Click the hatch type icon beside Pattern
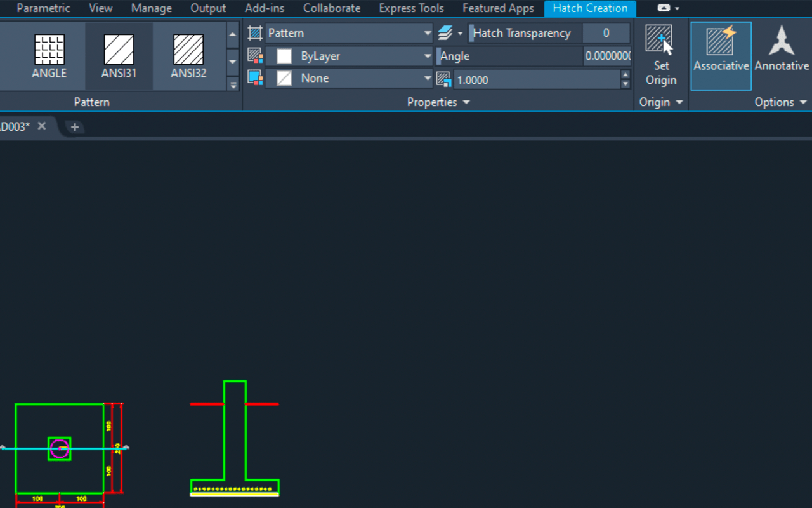Image resolution: width=812 pixels, height=508 pixels. point(255,33)
